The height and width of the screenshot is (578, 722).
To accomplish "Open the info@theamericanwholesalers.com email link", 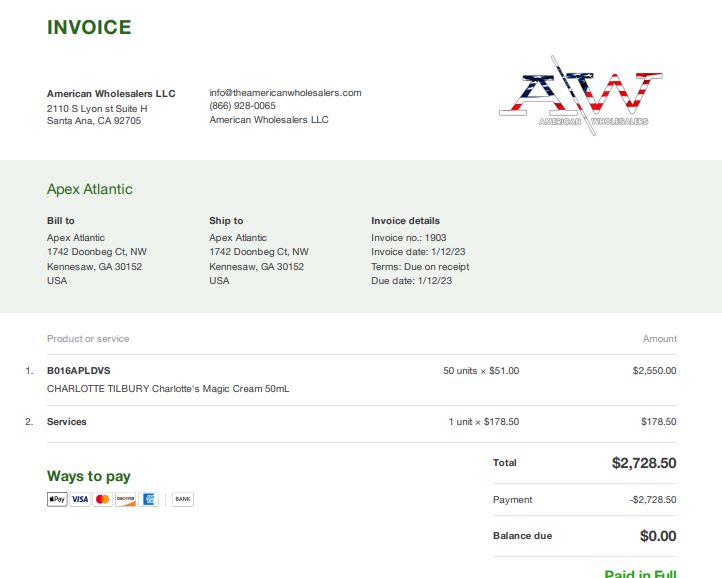I will (x=285, y=93).
